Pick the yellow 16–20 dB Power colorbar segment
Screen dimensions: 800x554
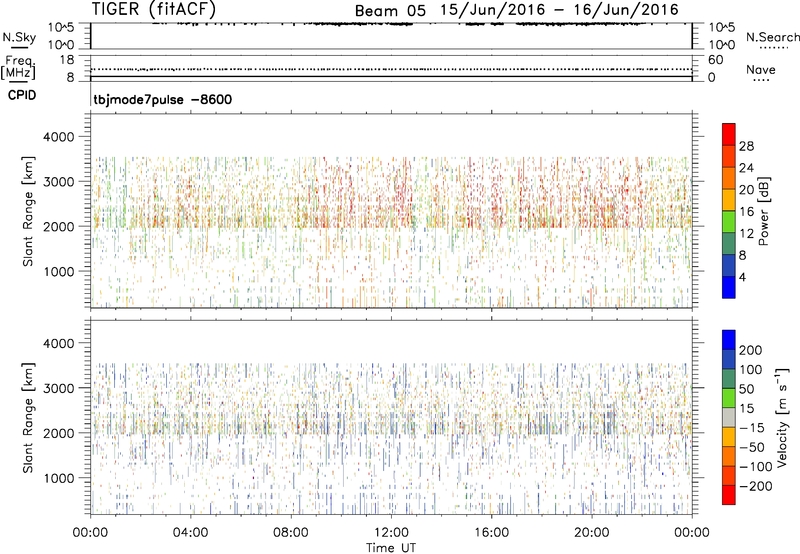click(x=729, y=200)
